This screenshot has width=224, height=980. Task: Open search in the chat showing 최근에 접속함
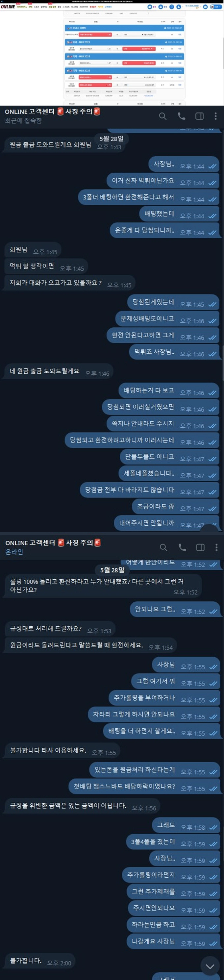[x=163, y=116]
